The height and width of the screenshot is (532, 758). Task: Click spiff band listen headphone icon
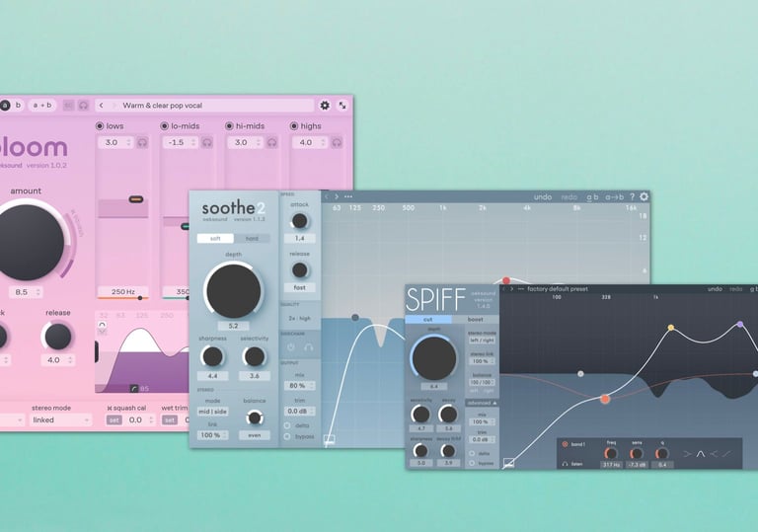[x=565, y=464]
